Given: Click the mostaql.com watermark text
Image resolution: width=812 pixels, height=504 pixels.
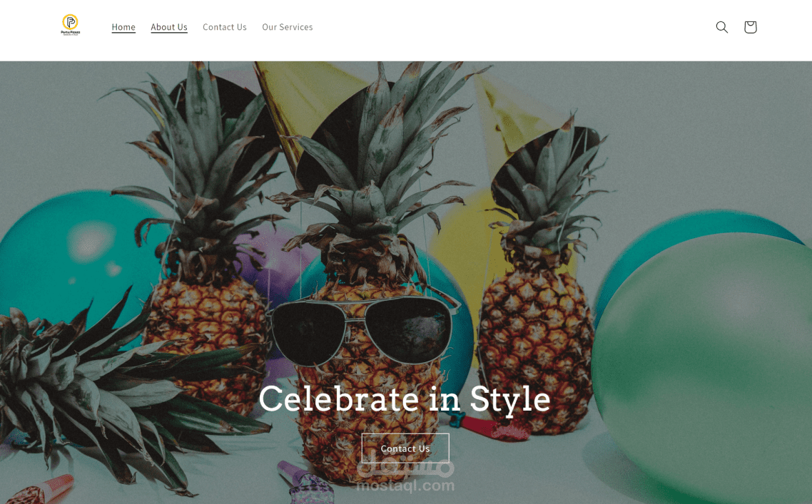Looking at the screenshot, I should click(x=405, y=486).
